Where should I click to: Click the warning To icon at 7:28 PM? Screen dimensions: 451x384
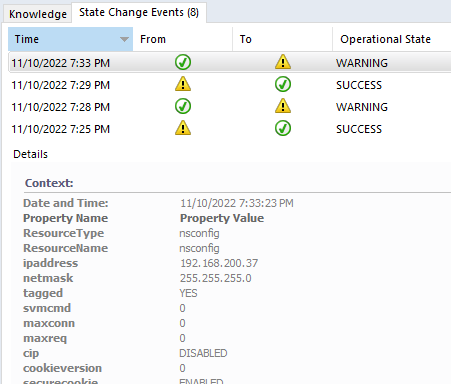pos(283,106)
